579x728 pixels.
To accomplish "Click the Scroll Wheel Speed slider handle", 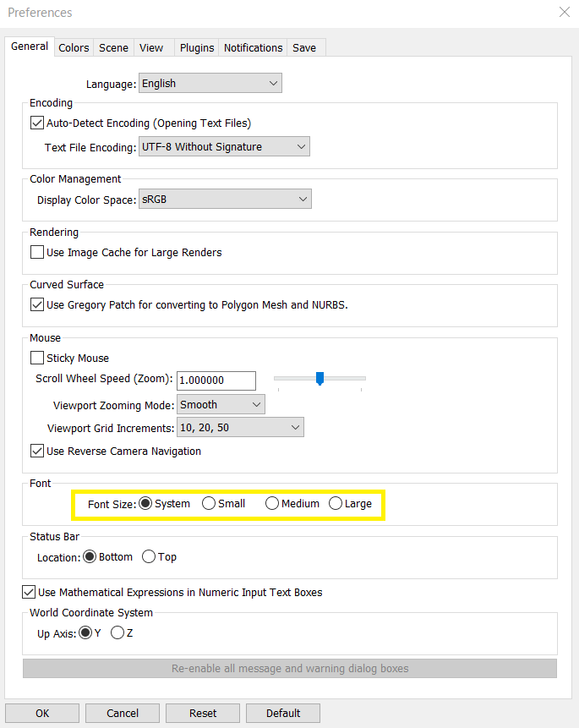I will (320, 379).
